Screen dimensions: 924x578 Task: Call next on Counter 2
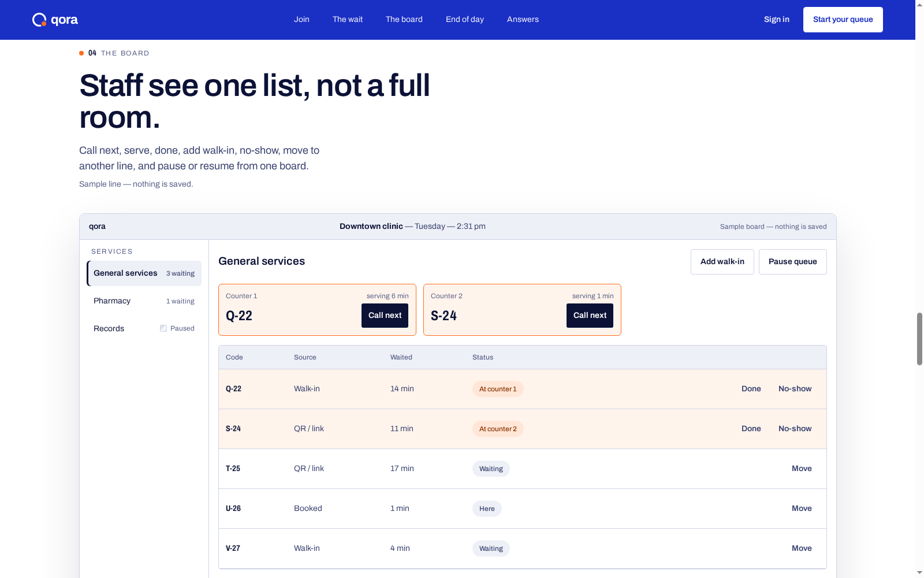point(590,316)
